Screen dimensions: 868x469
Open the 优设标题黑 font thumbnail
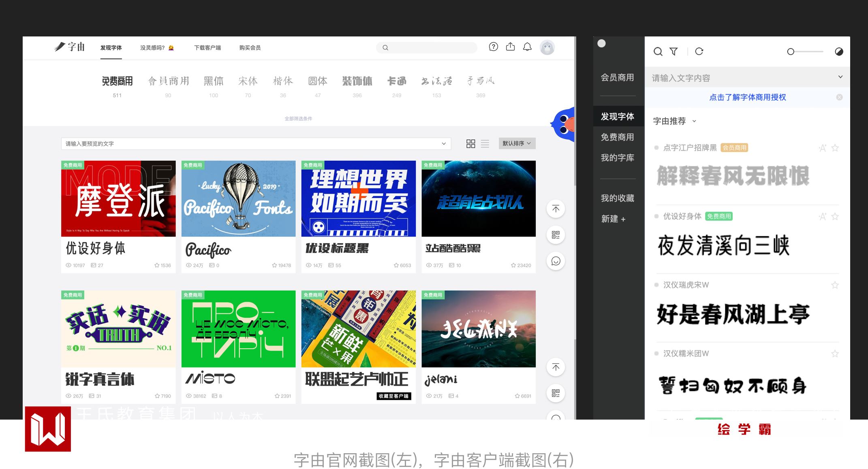point(358,198)
